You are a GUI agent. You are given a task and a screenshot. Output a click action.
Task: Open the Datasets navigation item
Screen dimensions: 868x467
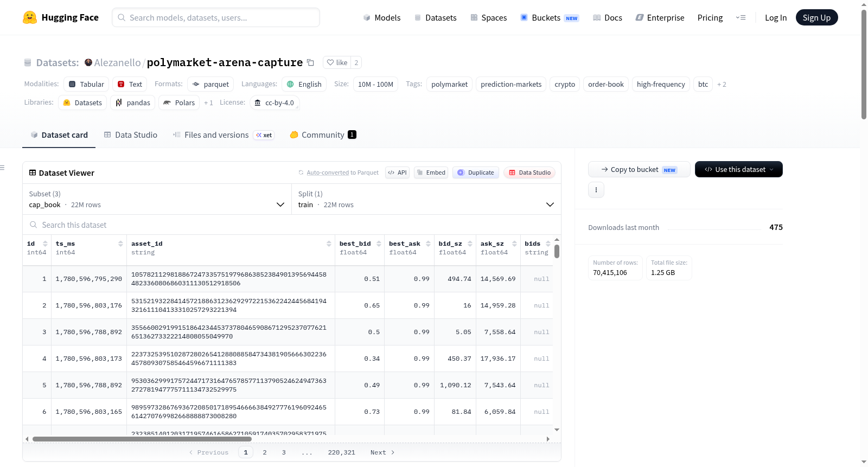[x=435, y=17]
